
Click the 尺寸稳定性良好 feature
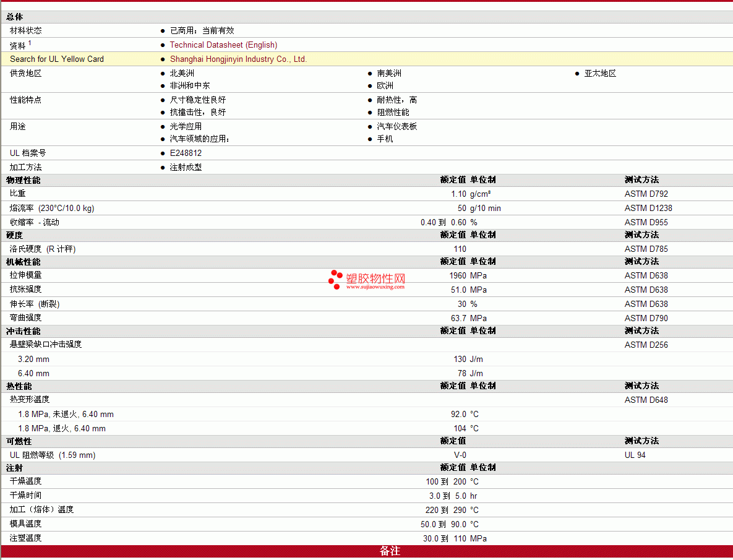[198, 100]
